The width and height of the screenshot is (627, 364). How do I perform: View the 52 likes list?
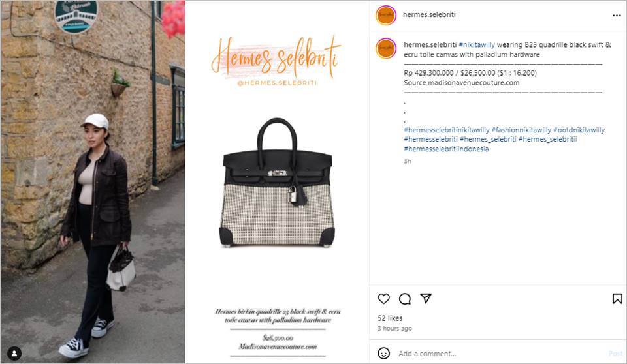(390, 318)
